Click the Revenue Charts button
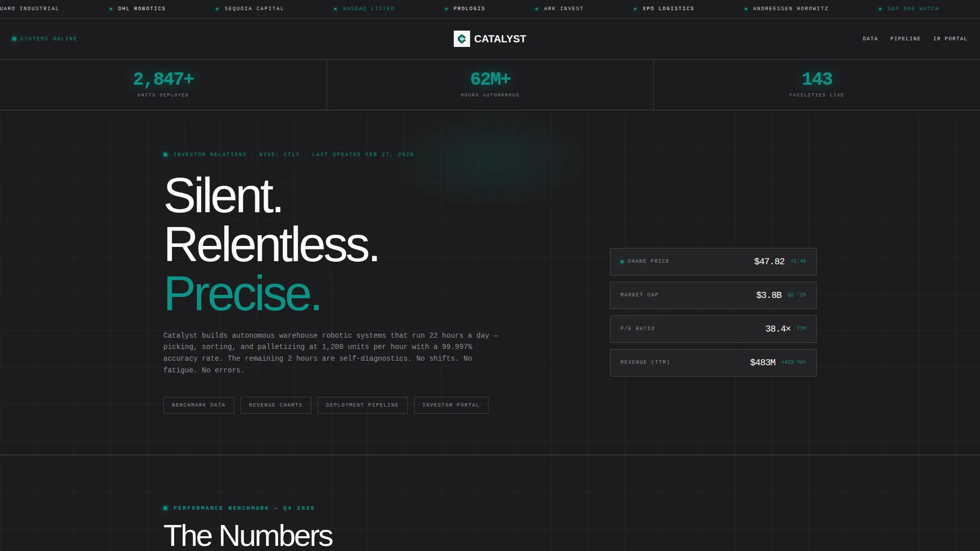The width and height of the screenshot is (980, 551). 276,405
